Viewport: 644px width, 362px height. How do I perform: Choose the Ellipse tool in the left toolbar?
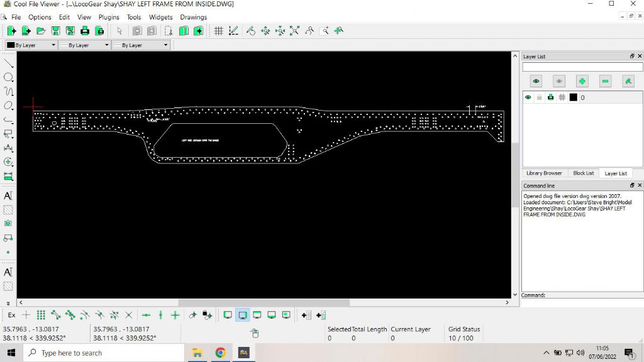point(8,106)
